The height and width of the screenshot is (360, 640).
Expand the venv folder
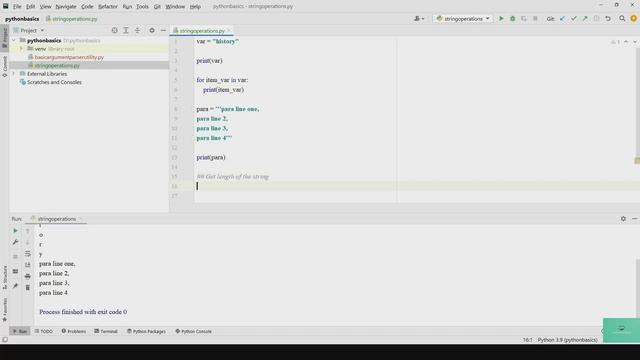click(21, 49)
